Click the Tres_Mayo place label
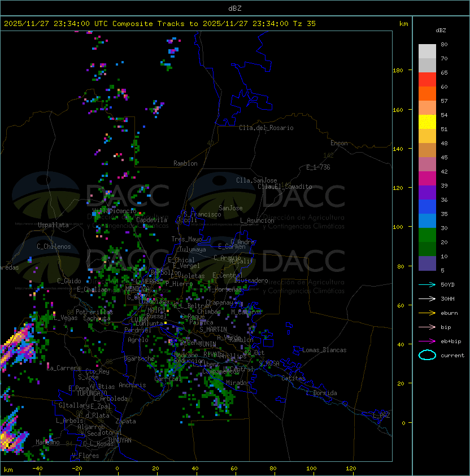 [x=186, y=239]
